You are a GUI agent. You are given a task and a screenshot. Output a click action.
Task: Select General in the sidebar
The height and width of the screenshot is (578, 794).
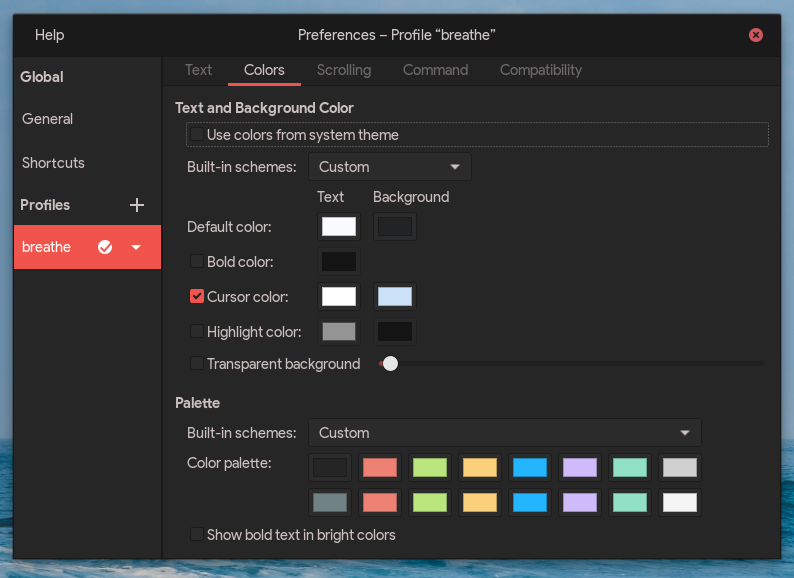point(48,119)
